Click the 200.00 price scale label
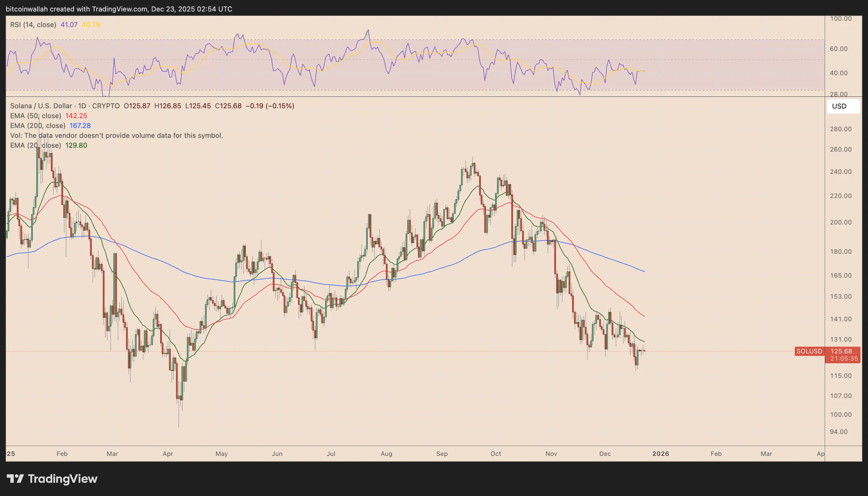 (841, 223)
